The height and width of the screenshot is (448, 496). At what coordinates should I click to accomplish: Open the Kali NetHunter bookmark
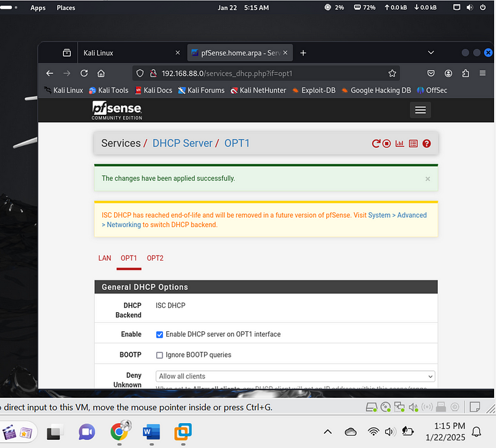[259, 90]
